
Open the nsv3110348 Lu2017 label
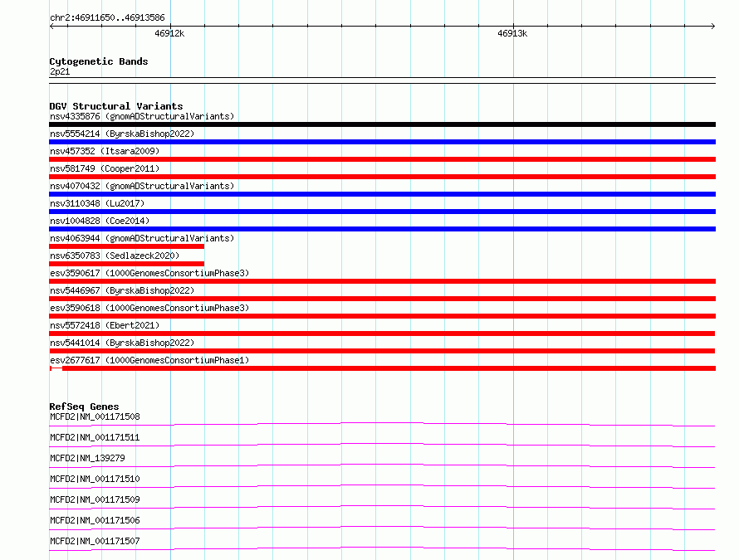(97, 203)
